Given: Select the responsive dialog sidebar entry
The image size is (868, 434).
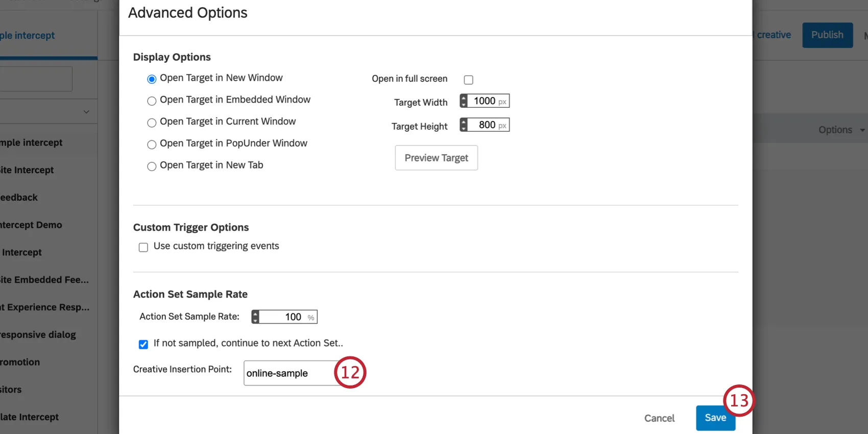Looking at the screenshot, I should coord(38,334).
